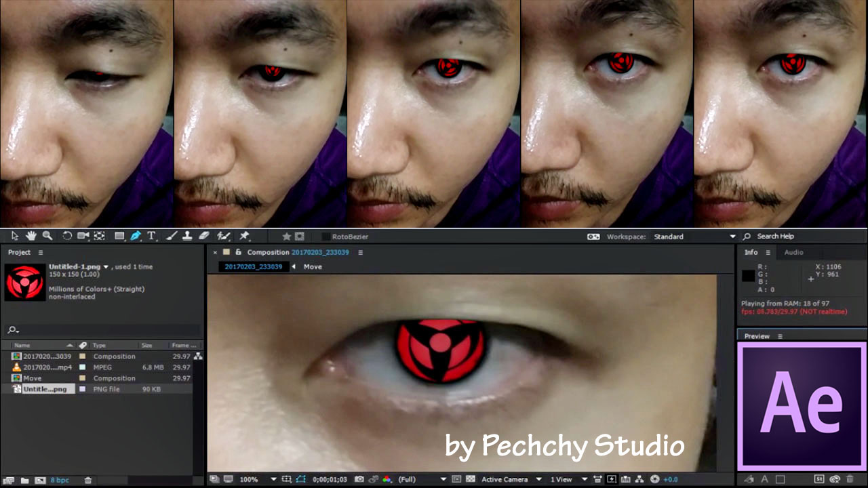Screen dimensions: 868x488
Task: Select the Horizontal Type tool
Action: [151, 236]
